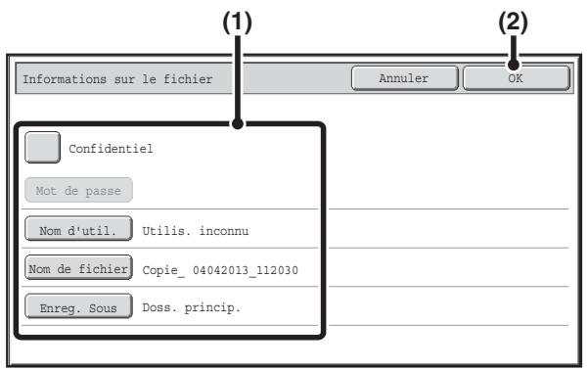Click the Informations sur le fichier title

(117, 79)
